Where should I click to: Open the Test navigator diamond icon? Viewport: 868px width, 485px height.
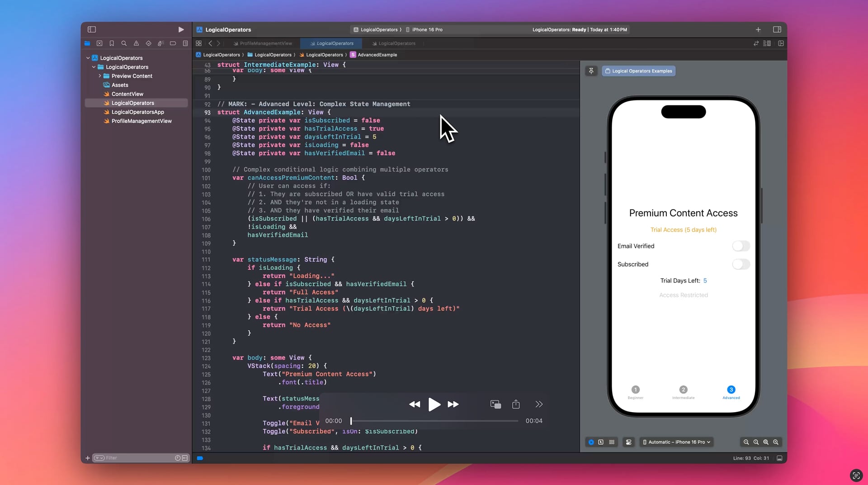tap(148, 43)
